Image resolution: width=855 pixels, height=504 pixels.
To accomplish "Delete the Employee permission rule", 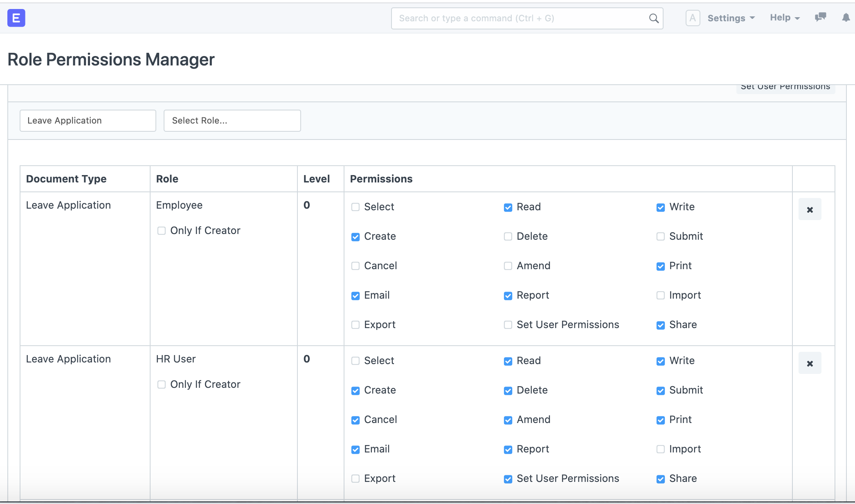I will pos(810,209).
